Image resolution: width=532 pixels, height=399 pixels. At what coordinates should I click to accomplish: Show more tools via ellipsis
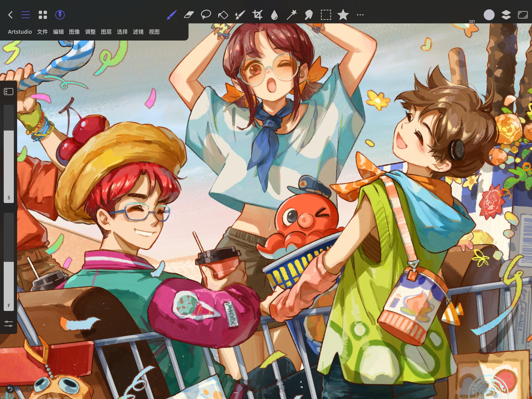(x=360, y=15)
